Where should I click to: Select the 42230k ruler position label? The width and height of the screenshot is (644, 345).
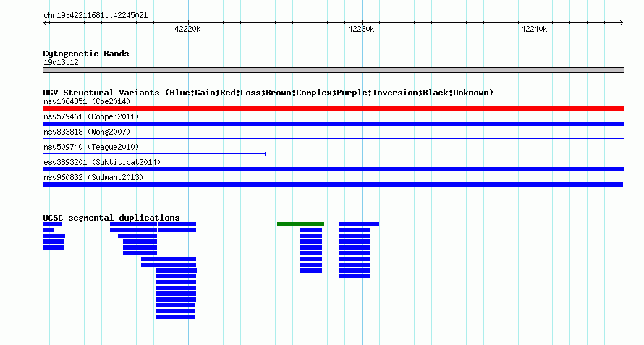click(361, 29)
